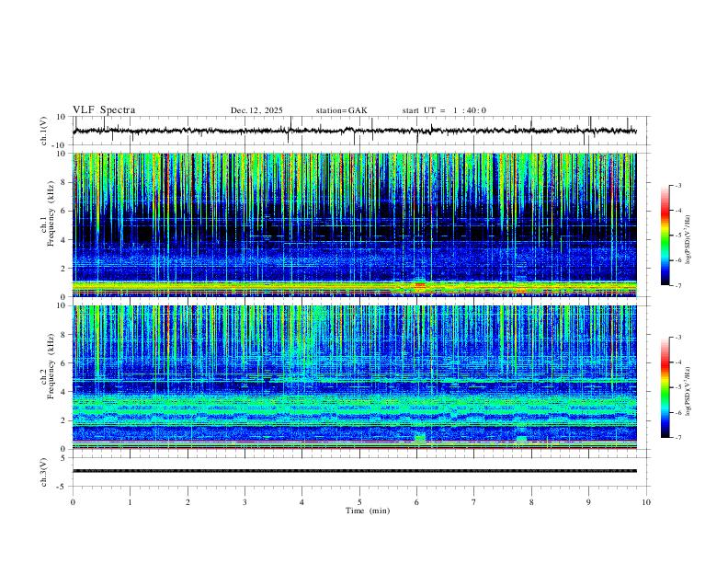Click the "8" tick on ch.1 frequency axis
Viewport: 728px width, 563px height.
click(x=64, y=182)
